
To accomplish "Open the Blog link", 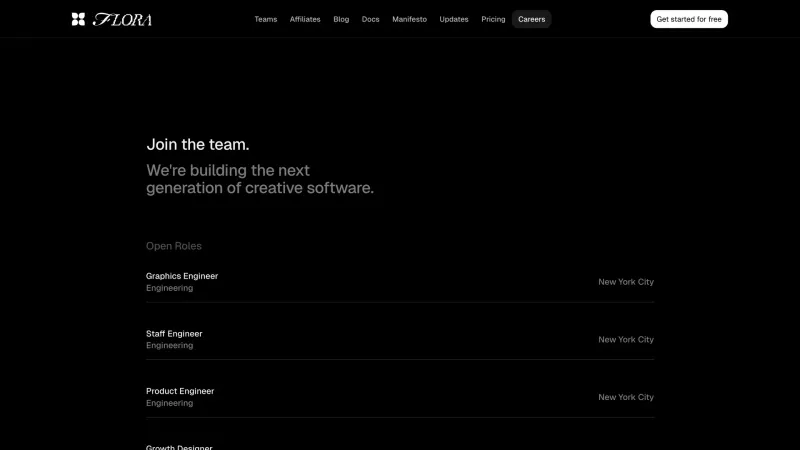I will pos(341,19).
